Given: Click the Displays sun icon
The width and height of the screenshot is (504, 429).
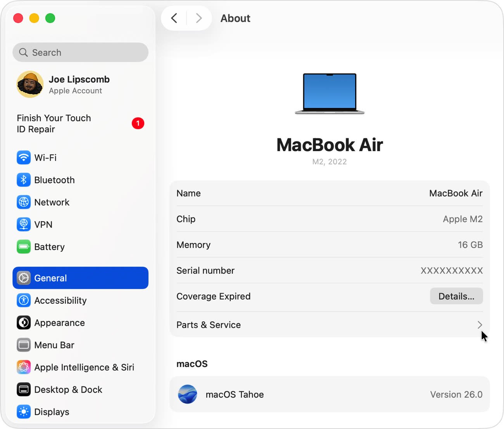Looking at the screenshot, I should (x=24, y=412).
